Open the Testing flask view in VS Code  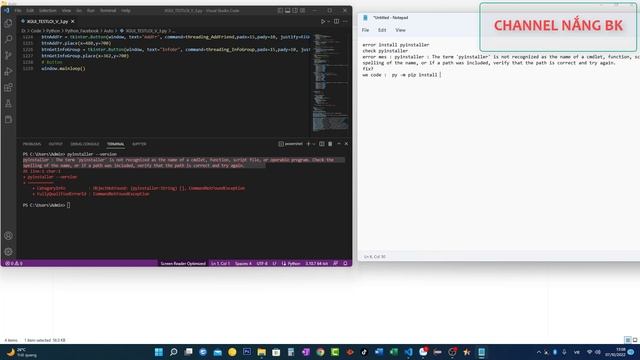pyautogui.click(x=8, y=104)
